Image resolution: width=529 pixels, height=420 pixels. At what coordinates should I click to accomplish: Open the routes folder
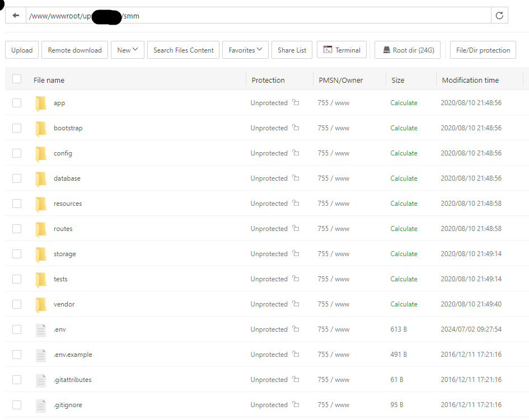(x=63, y=229)
